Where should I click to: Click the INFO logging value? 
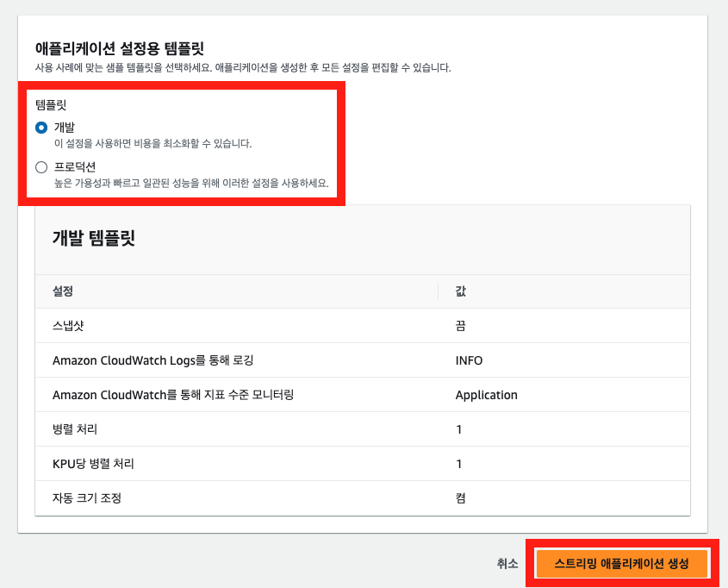click(469, 360)
